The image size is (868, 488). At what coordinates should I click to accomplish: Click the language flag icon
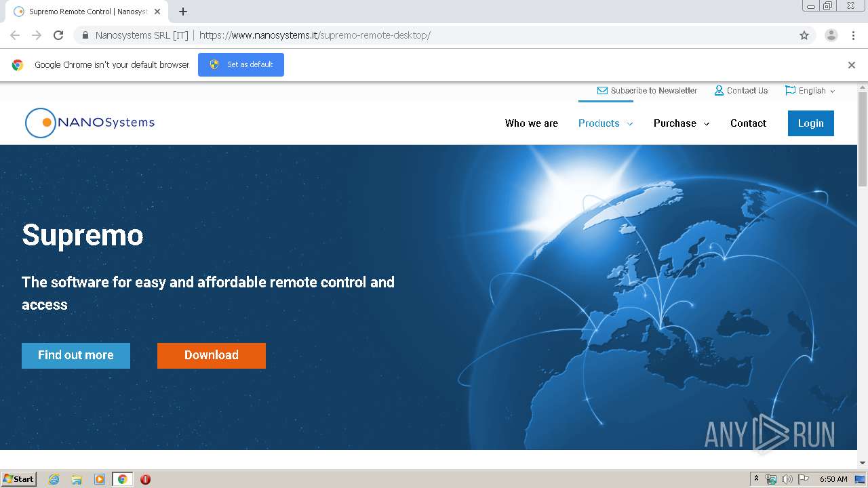click(x=790, y=90)
